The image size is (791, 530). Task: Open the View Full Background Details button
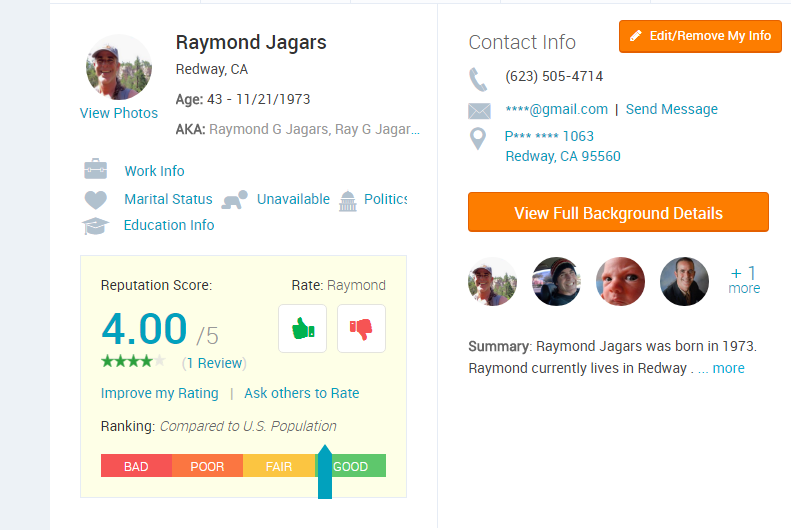click(618, 212)
